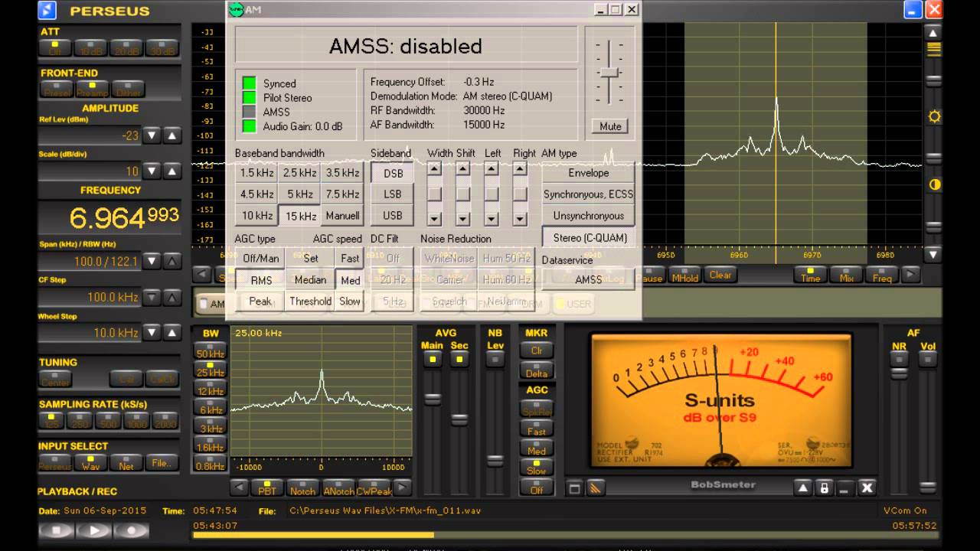
Task: Mute audio in the AM dialog
Action: [x=610, y=126]
